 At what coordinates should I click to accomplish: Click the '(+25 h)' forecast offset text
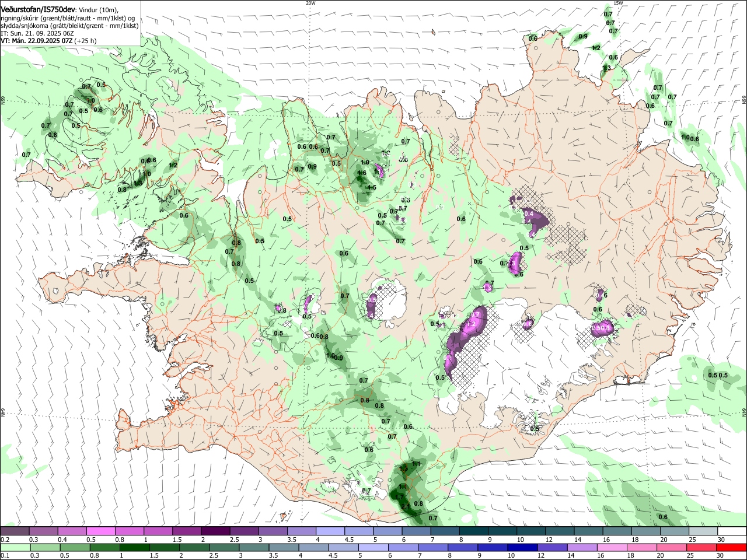[85, 41]
